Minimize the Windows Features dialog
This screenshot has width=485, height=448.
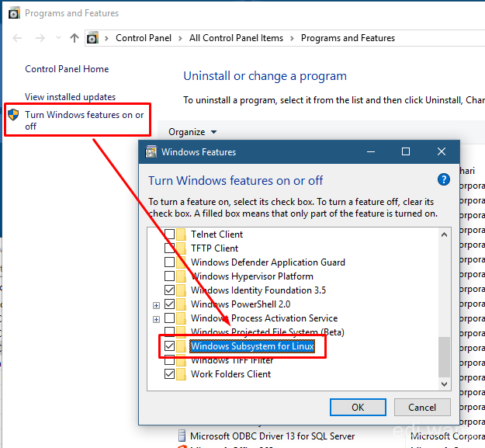(x=371, y=151)
